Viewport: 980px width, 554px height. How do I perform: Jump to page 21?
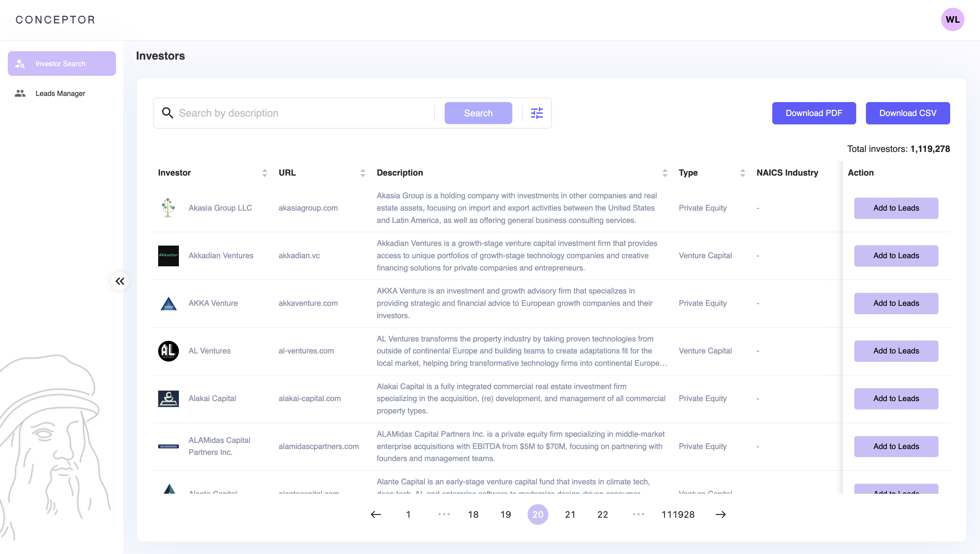(570, 514)
